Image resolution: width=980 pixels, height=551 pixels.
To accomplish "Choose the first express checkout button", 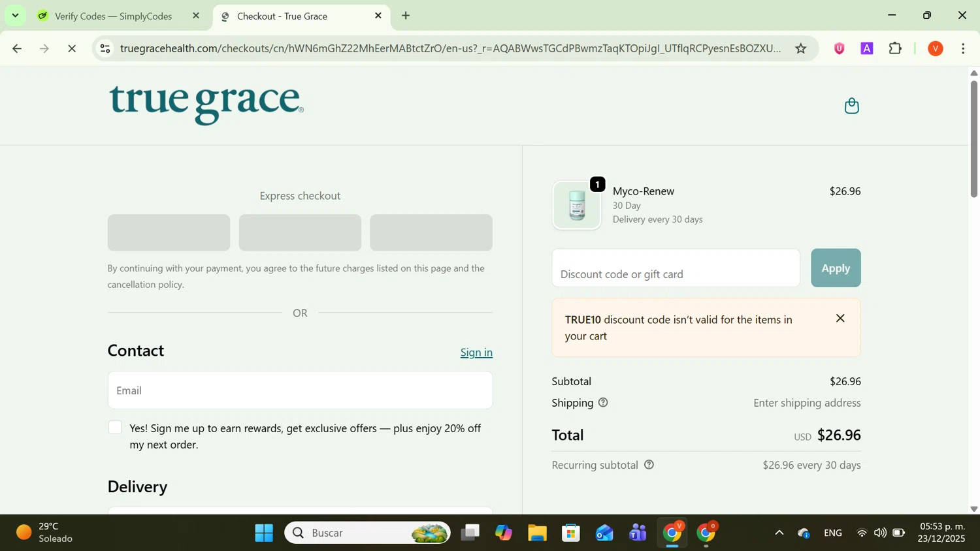I will point(169,232).
